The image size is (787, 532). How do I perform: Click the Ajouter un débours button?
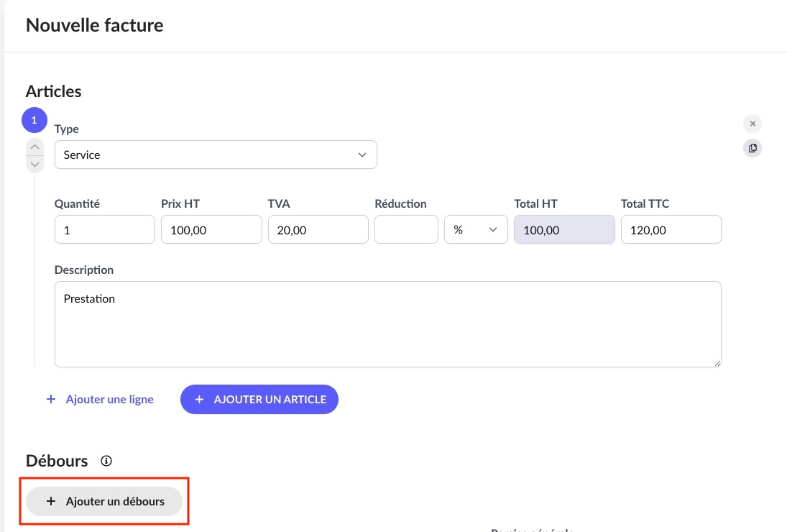[x=105, y=501]
